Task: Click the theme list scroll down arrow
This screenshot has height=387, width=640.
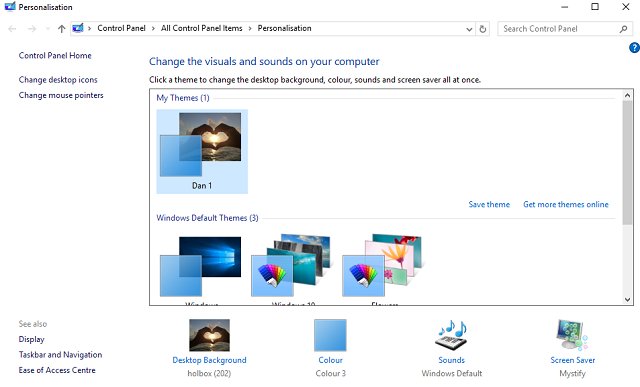Action: [627, 299]
